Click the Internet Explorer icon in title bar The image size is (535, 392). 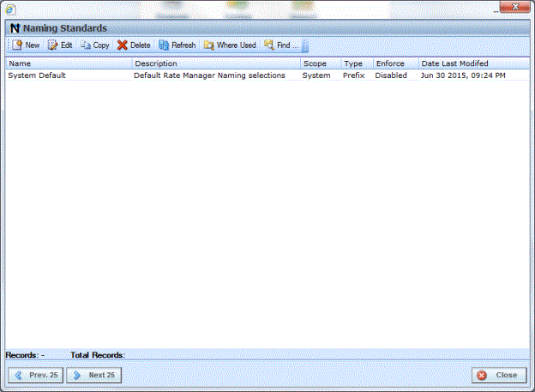10,9
